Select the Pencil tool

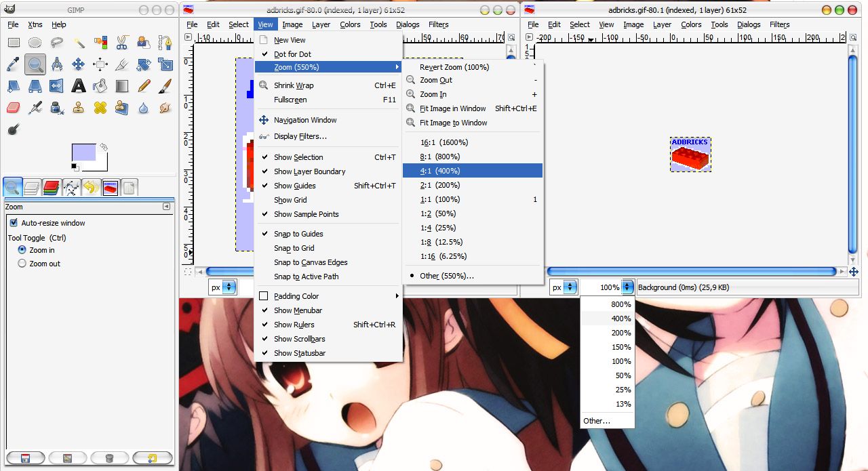coord(144,86)
